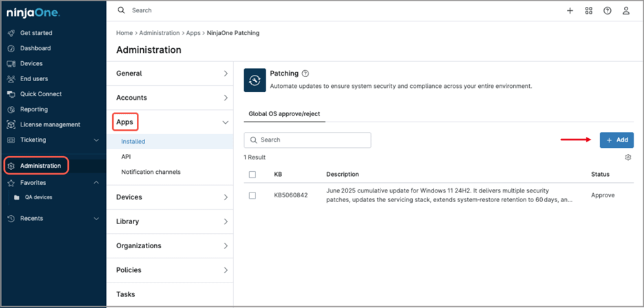This screenshot has width=644, height=308.
Task: Open the user profile icon
Action: 626,11
